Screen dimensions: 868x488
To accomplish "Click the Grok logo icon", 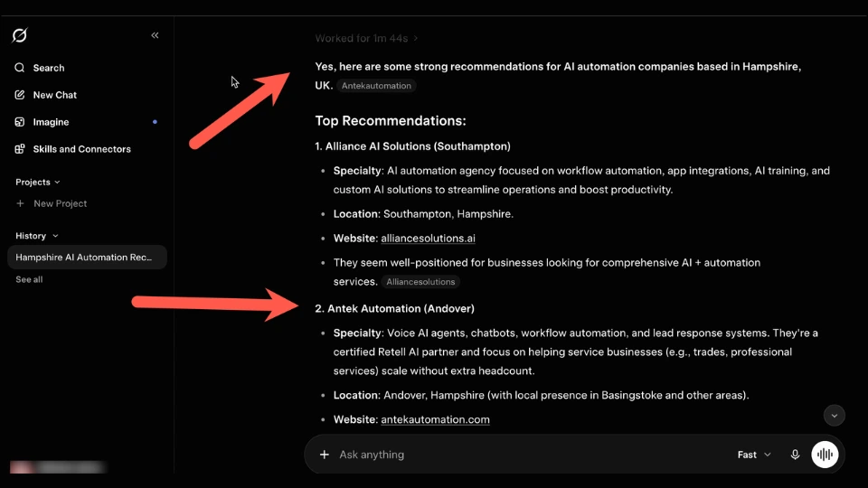I will click(x=19, y=35).
